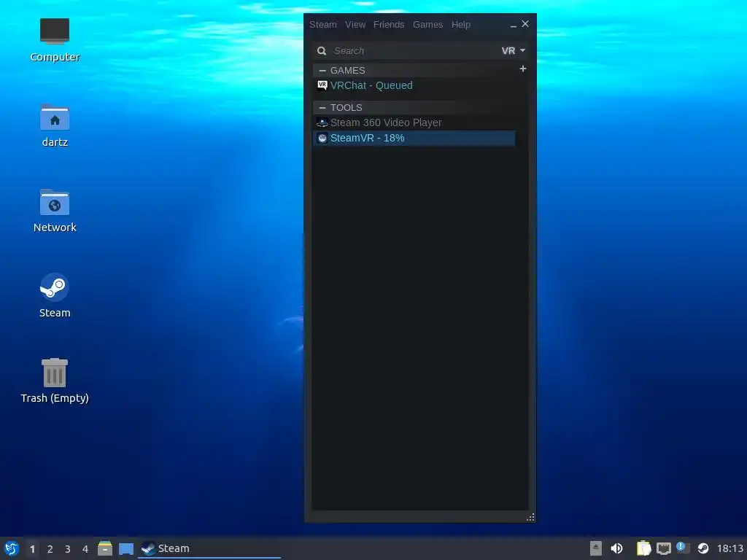747x560 pixels.
Task: Minimize the Steam window
Action: tap(513, 25)
